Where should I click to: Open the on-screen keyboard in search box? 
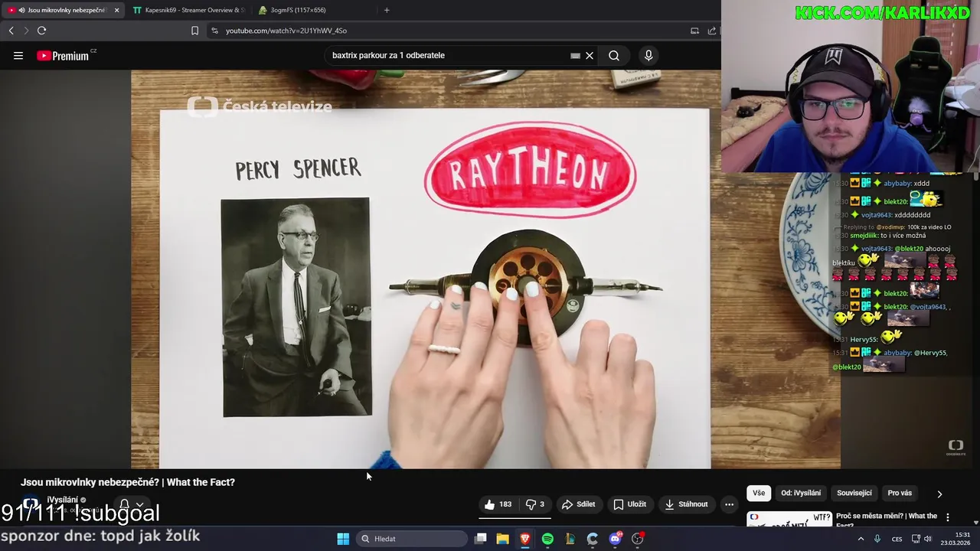tap(575, 55)
